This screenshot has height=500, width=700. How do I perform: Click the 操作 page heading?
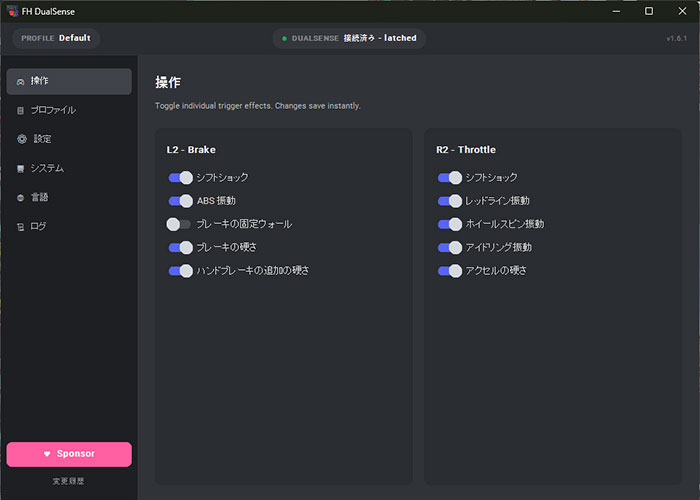[x=168, y=82]
